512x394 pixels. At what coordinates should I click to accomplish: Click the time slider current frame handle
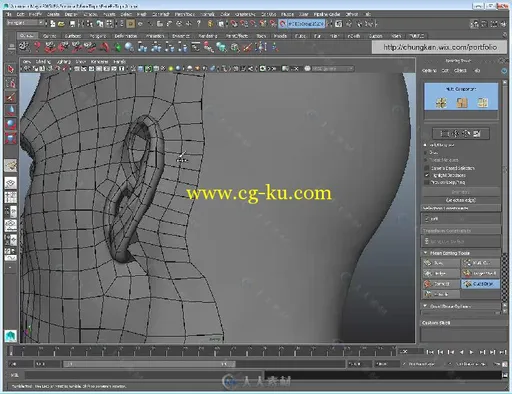[x=11, y=351]
